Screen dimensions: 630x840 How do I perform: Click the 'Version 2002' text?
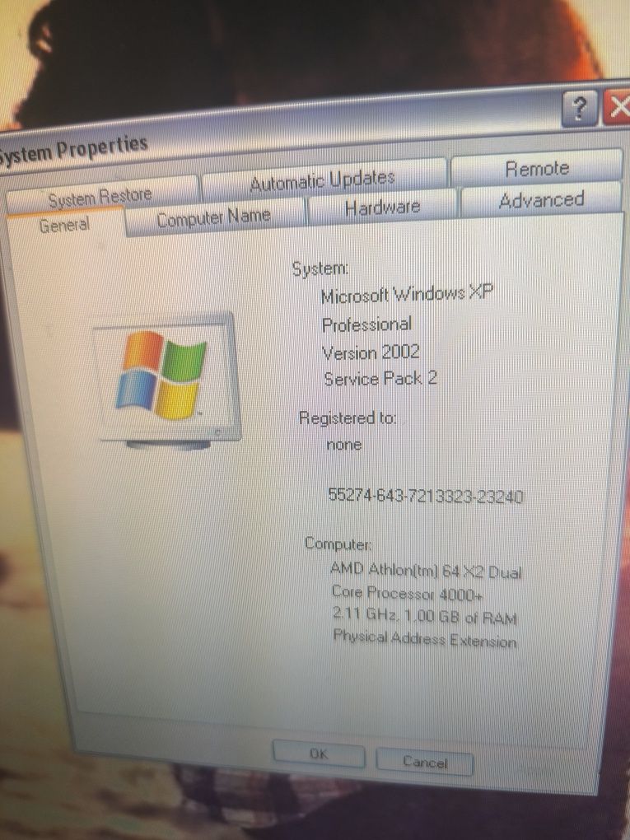tap(371, 352)
